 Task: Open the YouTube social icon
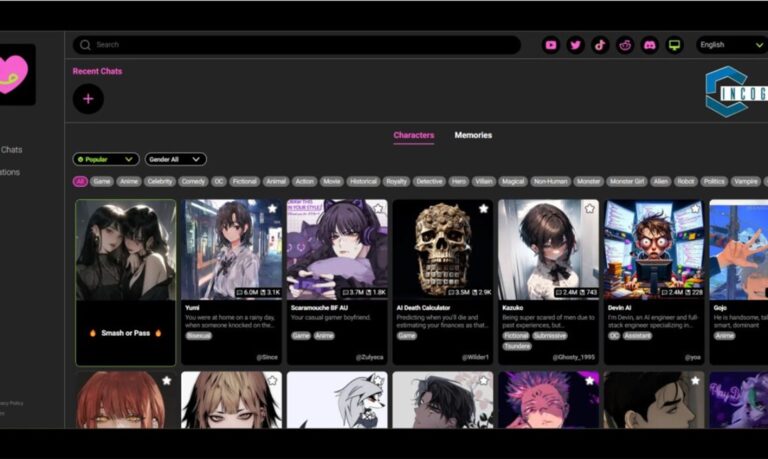click(551, 45)
